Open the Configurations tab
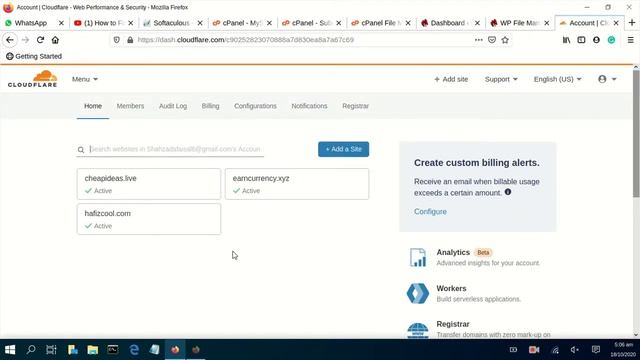Image resolution: width=640 pixels, height=360 pixels. click(255, 106)
